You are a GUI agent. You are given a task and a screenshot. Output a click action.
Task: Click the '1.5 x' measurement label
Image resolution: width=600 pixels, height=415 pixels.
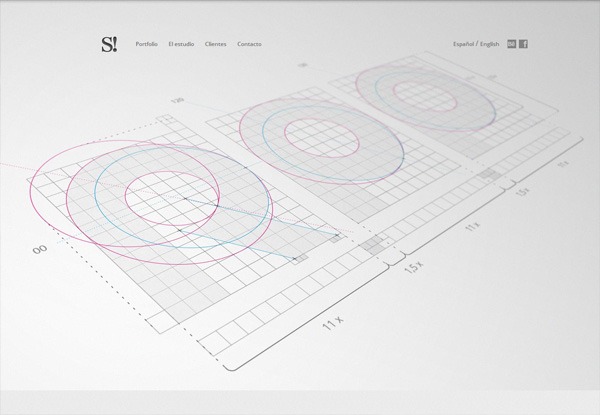point(413,268)
